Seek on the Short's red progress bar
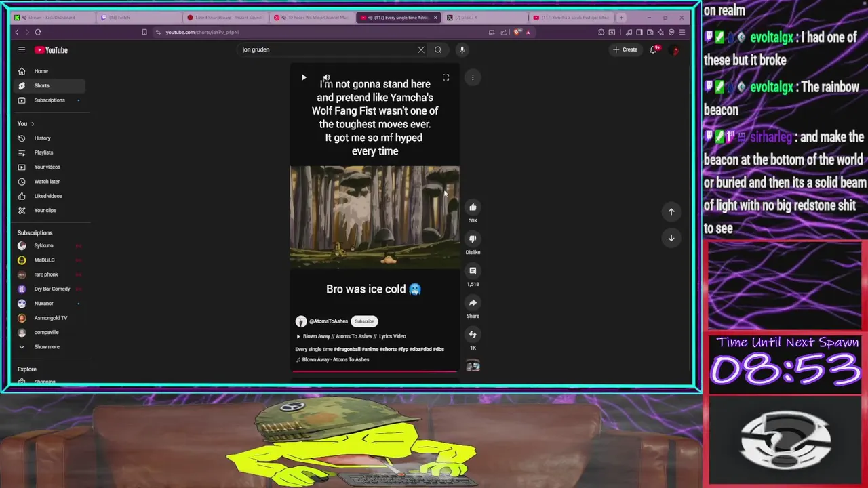Screen dimensions: 868x488 (x=375, y=371)
